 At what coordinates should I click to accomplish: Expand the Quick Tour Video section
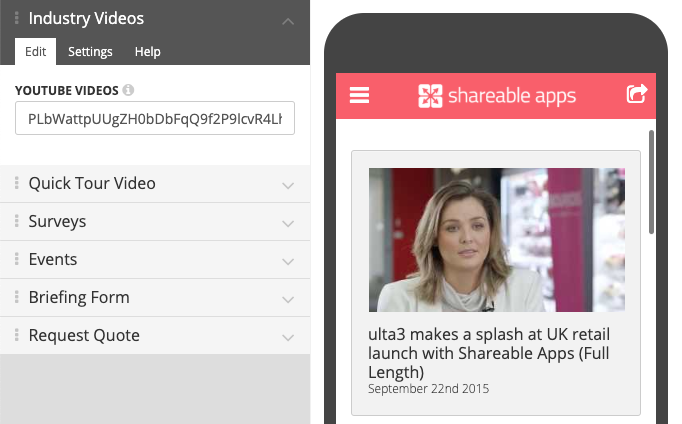point(288,186)
